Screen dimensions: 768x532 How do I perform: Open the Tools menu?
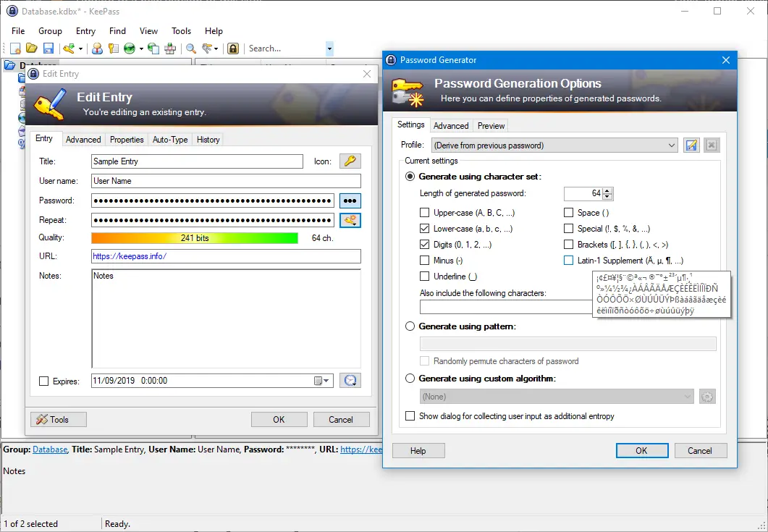181,31
